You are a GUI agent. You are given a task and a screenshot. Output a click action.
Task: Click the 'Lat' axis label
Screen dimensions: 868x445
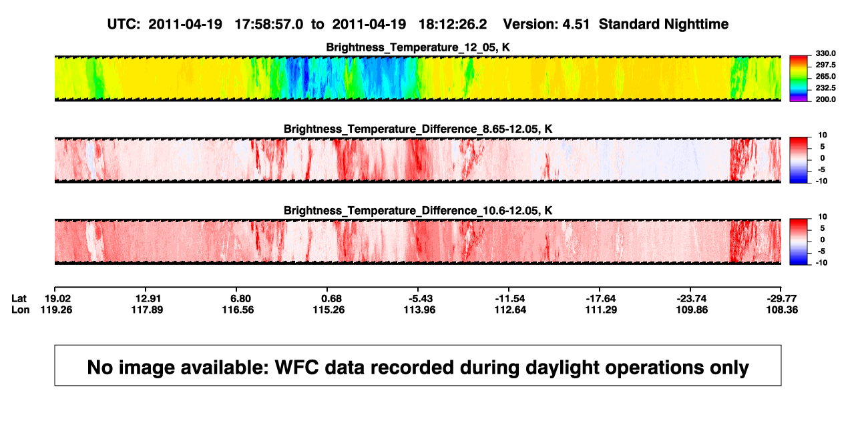click(x=19, y=298)
